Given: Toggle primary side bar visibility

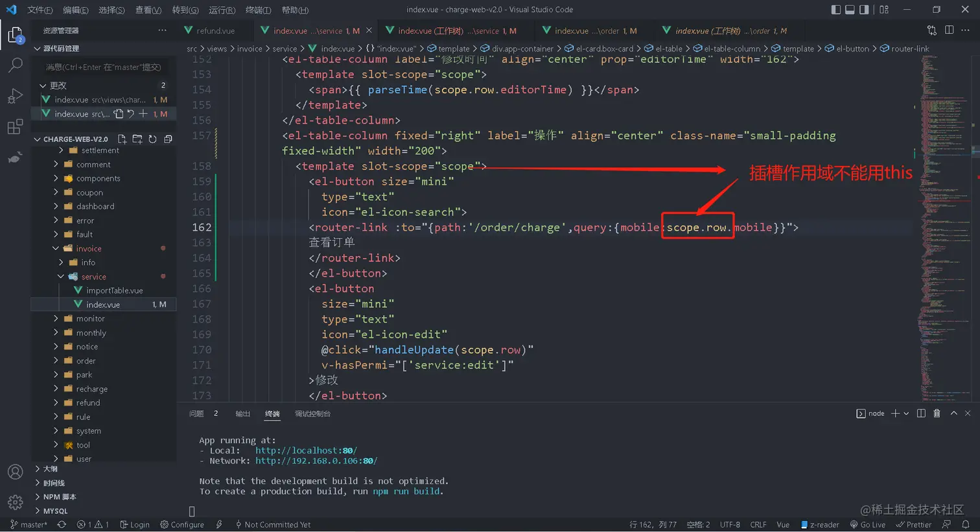Looking at the screenshot, I should [836, 10].
